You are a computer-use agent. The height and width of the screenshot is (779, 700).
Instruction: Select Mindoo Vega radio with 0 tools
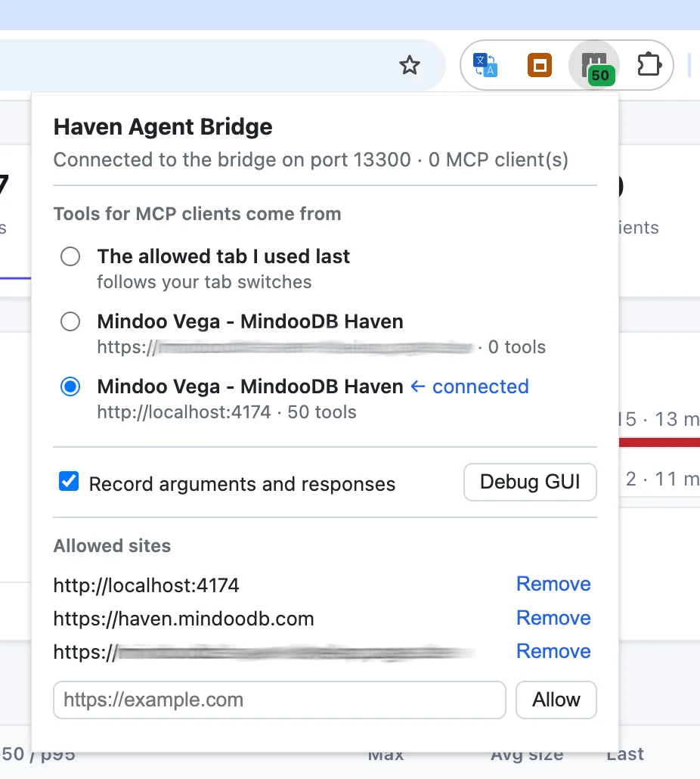pyautogui.click(x=70, y=321)
